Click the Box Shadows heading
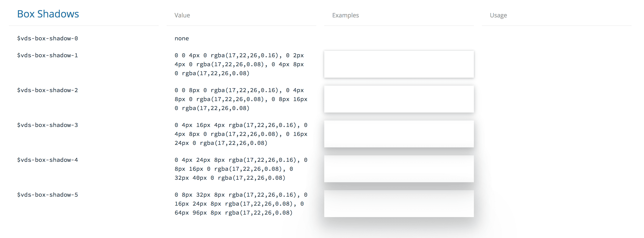The image size is (644, 238). [48, 14]
